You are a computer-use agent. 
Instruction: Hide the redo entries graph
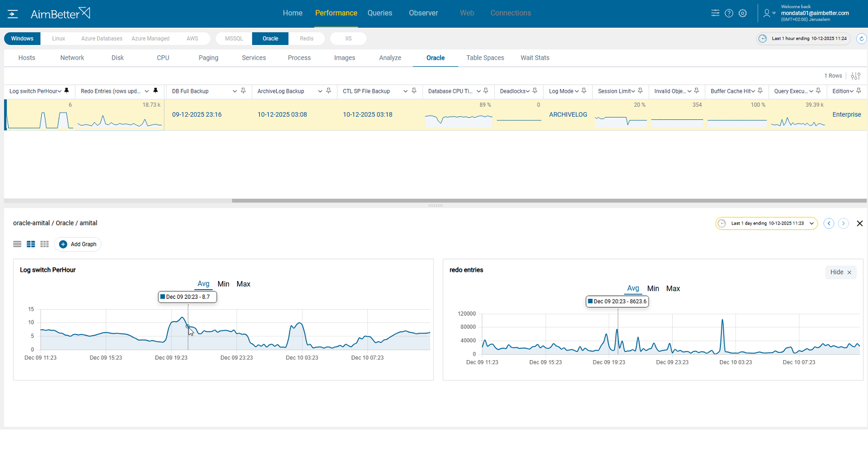[840, 272]
